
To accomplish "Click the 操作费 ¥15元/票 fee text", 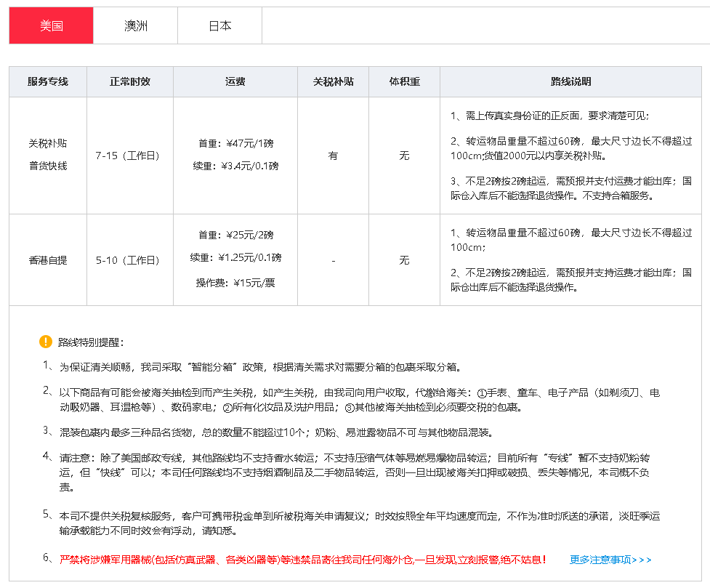I will click(x=236, y=282).
